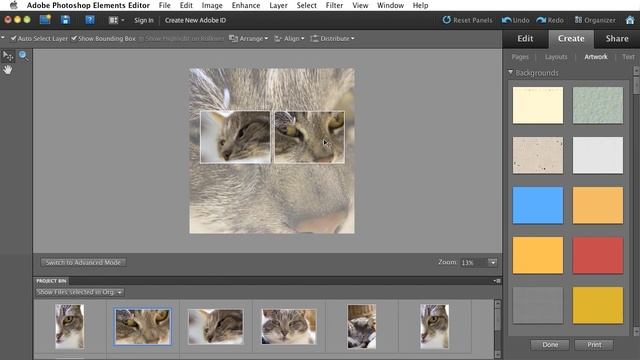This screenshot has height=360, width=640.
Task: Open the Select menu
Action: pos(307,5)
